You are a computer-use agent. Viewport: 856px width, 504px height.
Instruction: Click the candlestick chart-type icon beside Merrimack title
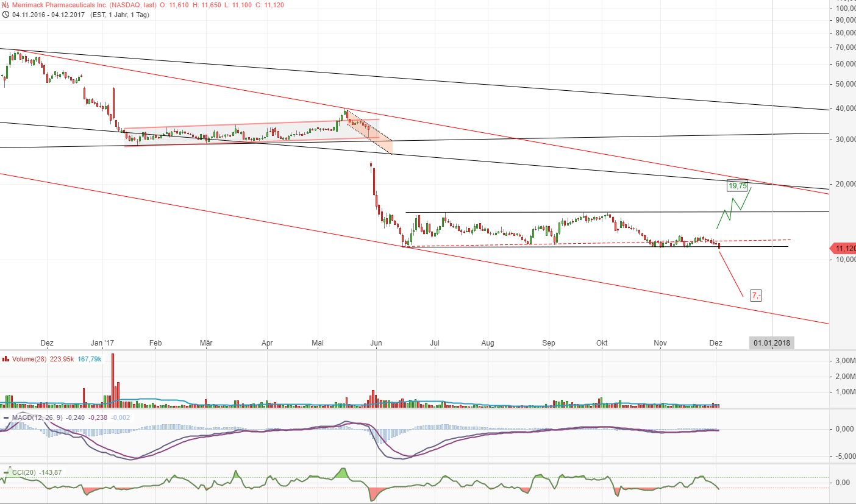click(x=5, y=5)
